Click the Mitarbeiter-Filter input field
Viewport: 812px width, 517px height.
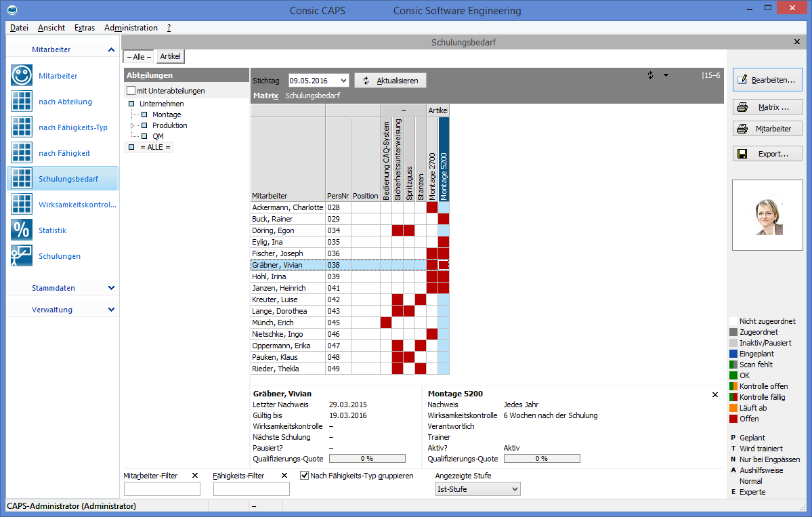pos(162,489)
